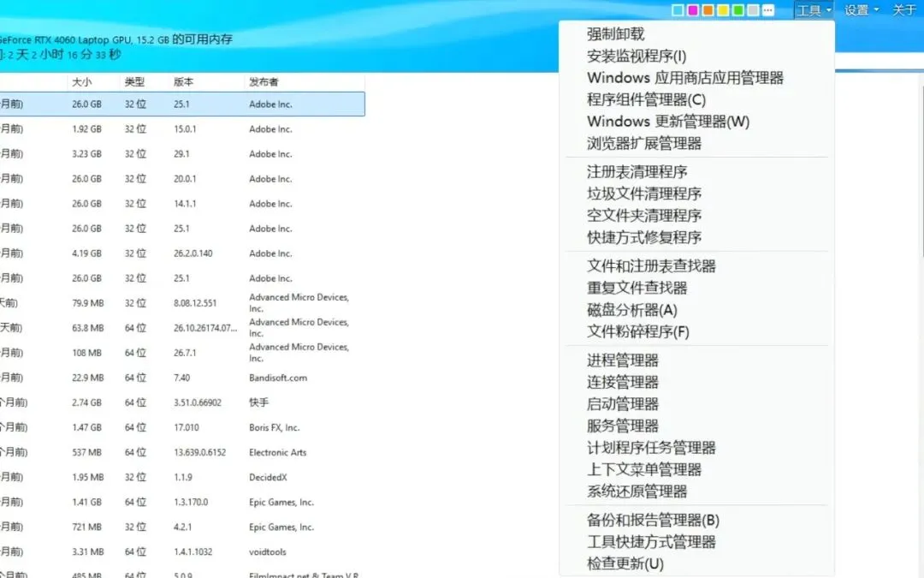Select the green theme color swatch
This screenshot has width=924, height=578.
coord(737,10)
